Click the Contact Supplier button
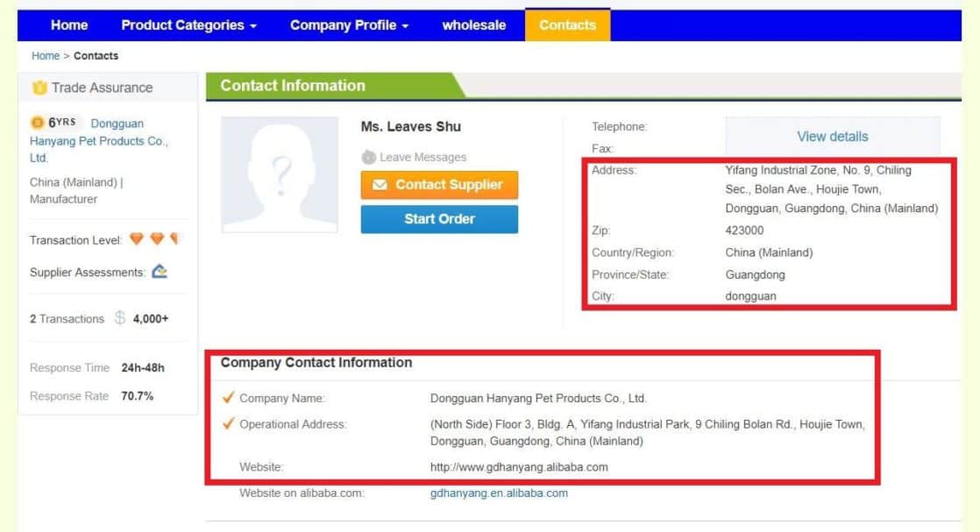The width and height of the screenshot is (980, 532). pyautogui.click(x=439, y=185)
